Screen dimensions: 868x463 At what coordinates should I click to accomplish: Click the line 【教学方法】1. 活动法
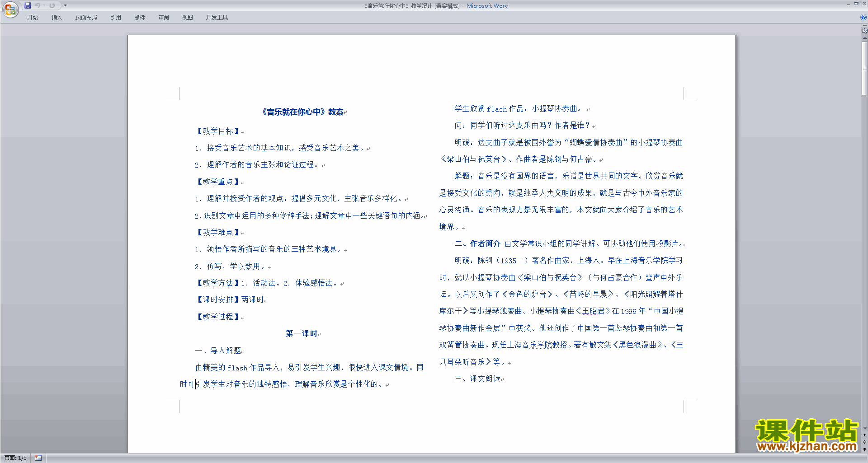click(x=268, y=283)
